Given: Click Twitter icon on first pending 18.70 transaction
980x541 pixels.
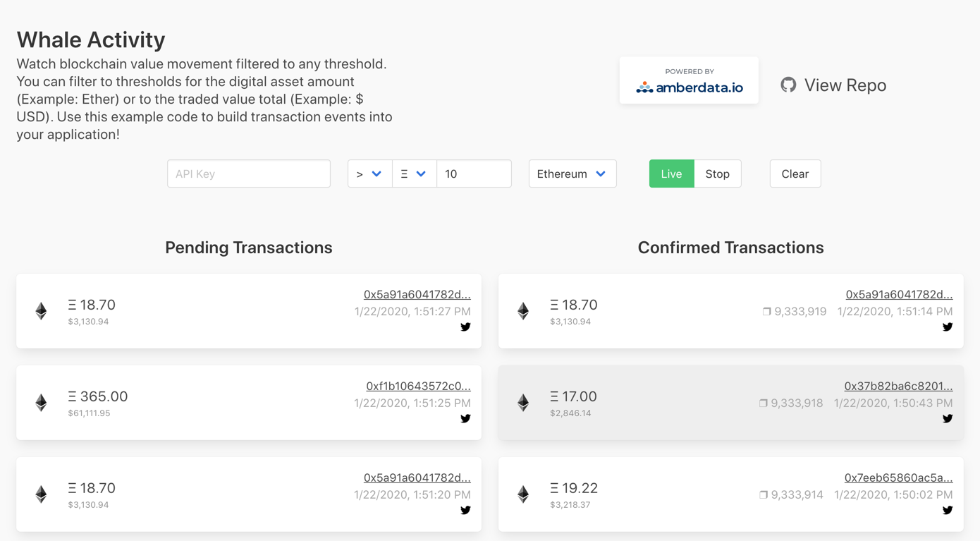Looking at the screenshot, I should pos(465,327).
